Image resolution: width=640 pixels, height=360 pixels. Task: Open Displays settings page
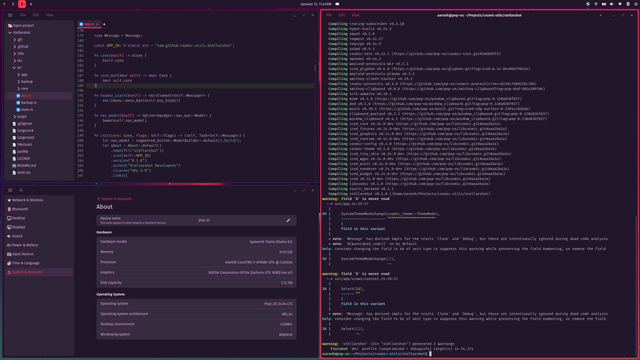click(39, 227)
